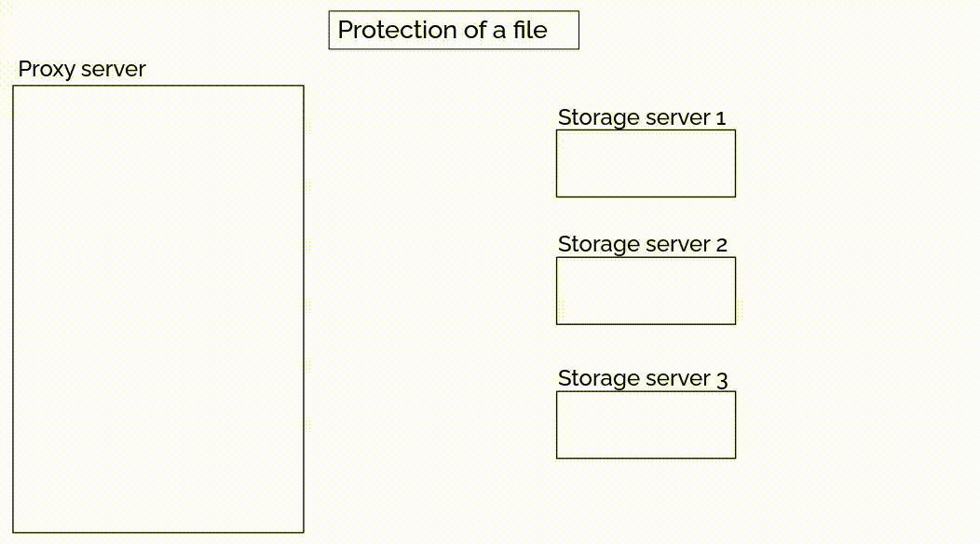The width and height of the screenshot is (980, 544).
Task: Click the digit "2" in Storage server 2
Action: [721, 245]
